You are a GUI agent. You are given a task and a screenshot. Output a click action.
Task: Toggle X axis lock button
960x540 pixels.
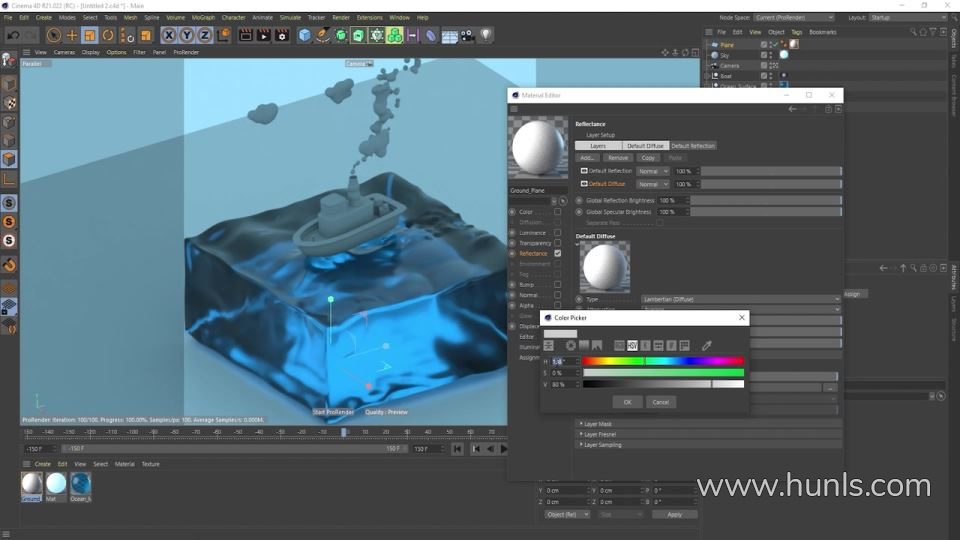(167, 35)
